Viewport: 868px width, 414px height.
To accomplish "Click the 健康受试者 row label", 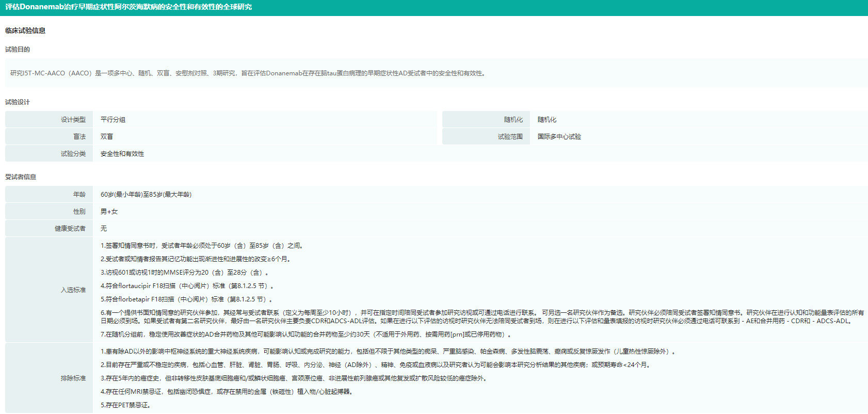I will click(x=70, y=229).
